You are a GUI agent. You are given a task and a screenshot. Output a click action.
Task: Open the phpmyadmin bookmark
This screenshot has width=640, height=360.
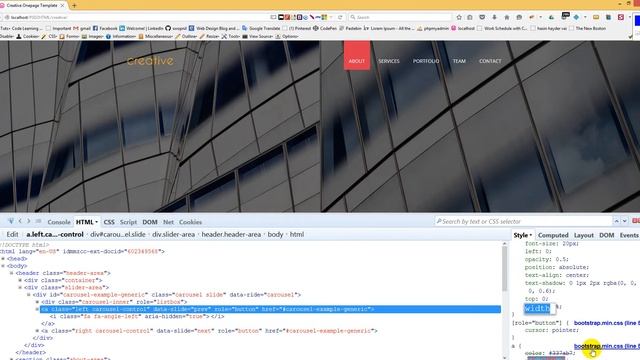(433, 28)
